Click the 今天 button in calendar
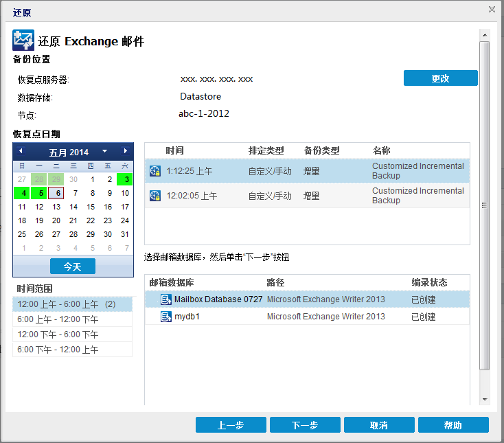 click(73, 266)
